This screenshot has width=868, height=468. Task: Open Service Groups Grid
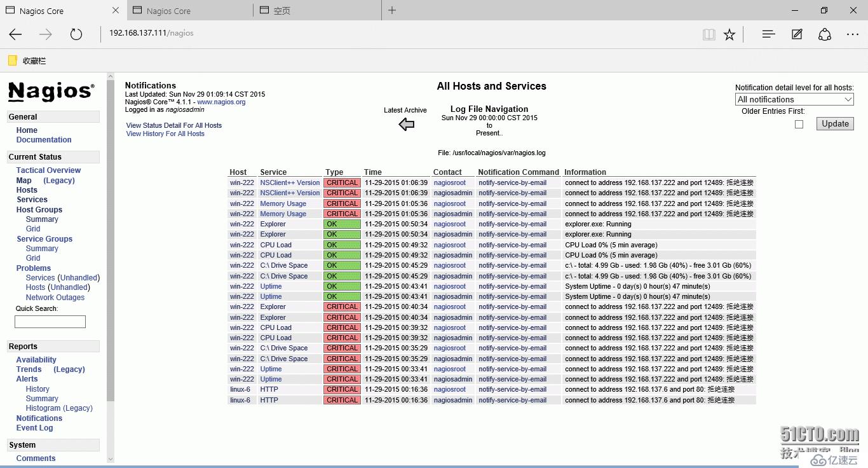[x=33, y=258]
